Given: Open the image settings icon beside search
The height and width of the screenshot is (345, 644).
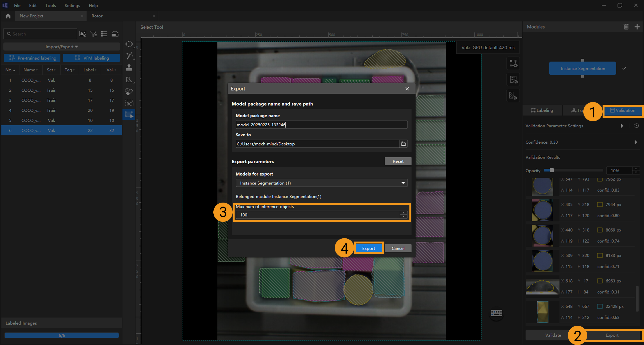Looking at the screenshot, I should (83, 34).
